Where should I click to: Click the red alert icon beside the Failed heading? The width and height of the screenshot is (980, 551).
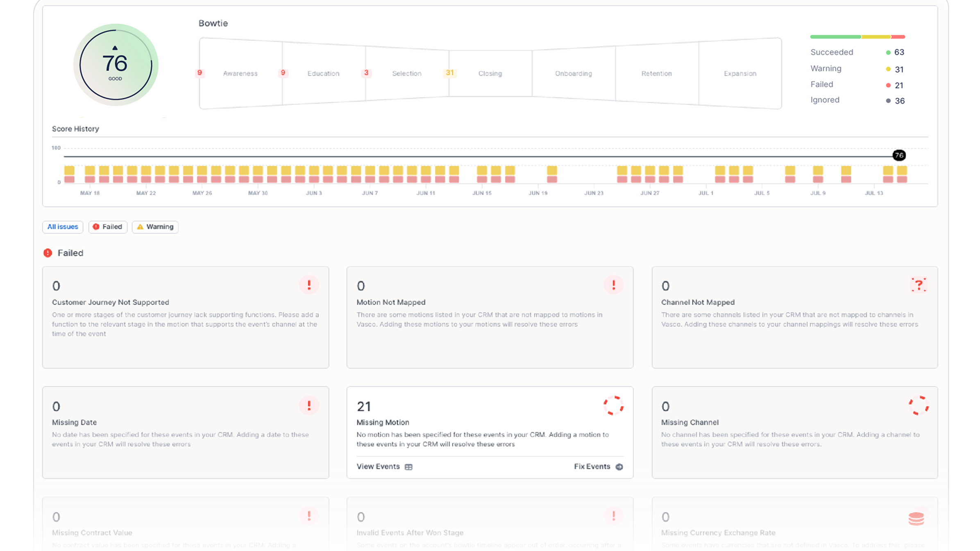pyautogui.click(x=48, y=253)
